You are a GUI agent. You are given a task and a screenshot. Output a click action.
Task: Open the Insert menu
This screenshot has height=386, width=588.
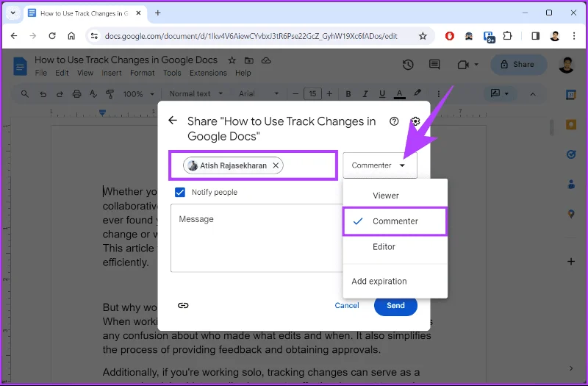click(112, 73)
